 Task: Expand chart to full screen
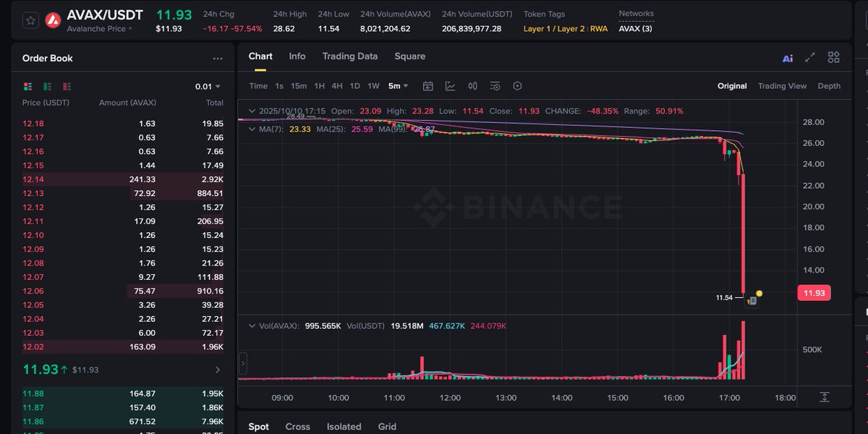tap(810, 57)
